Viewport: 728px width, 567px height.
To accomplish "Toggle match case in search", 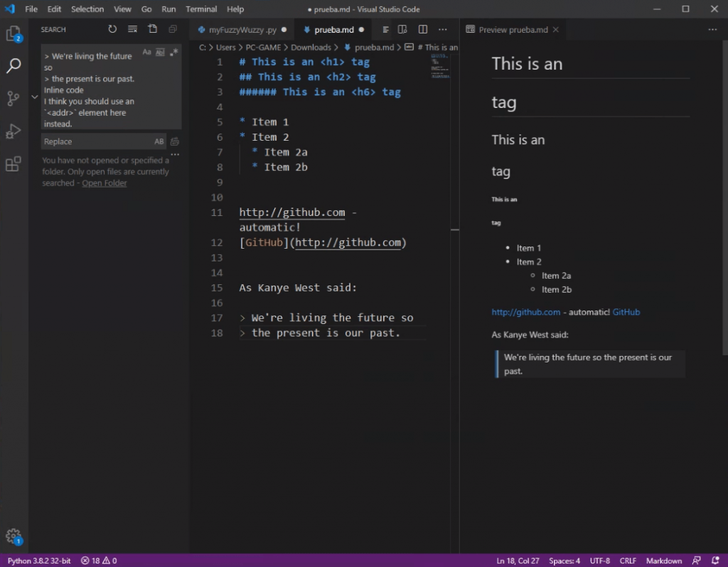I will (x=147, y=51).
